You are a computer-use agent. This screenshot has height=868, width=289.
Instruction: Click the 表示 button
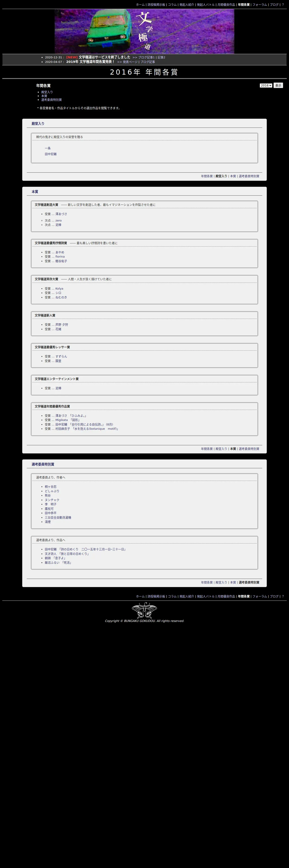pos(278,86)
